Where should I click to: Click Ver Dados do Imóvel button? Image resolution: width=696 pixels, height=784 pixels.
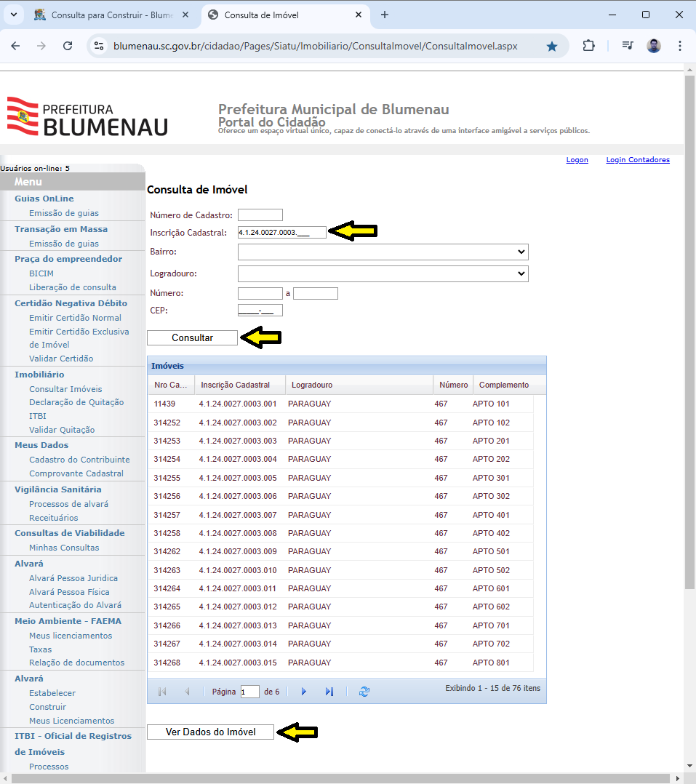click(x=211, y=732)
